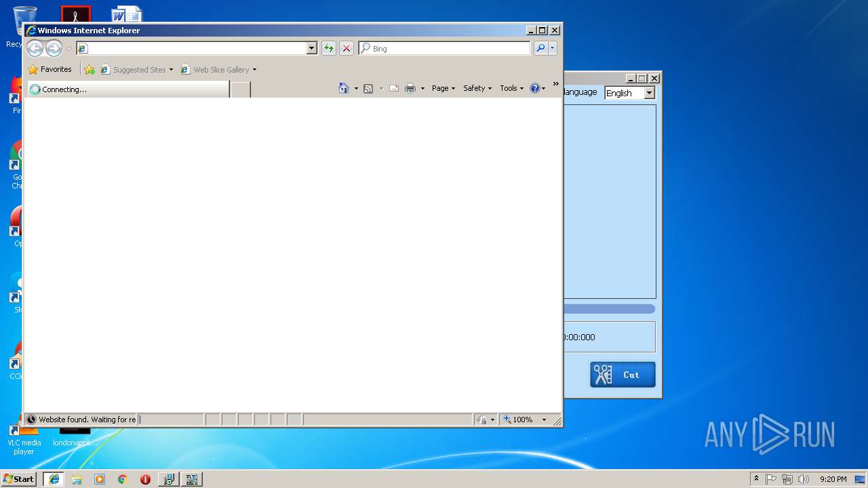Click the volume speaker tray icon

(804, 479)
